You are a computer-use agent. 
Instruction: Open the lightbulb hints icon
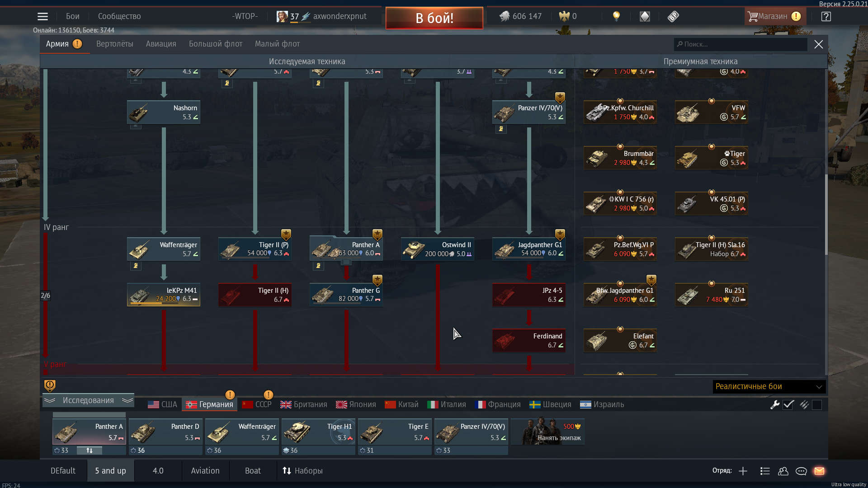pyautogui.click(x=616, y=17)
